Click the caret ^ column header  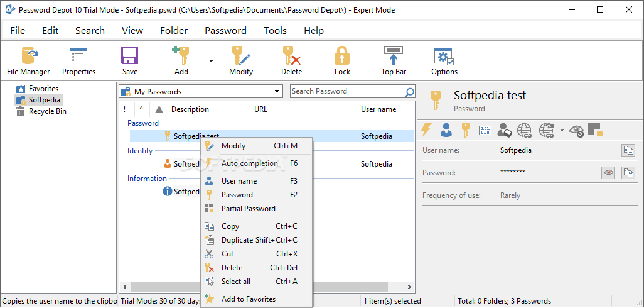pyautogui.click(x=141, y=109)
